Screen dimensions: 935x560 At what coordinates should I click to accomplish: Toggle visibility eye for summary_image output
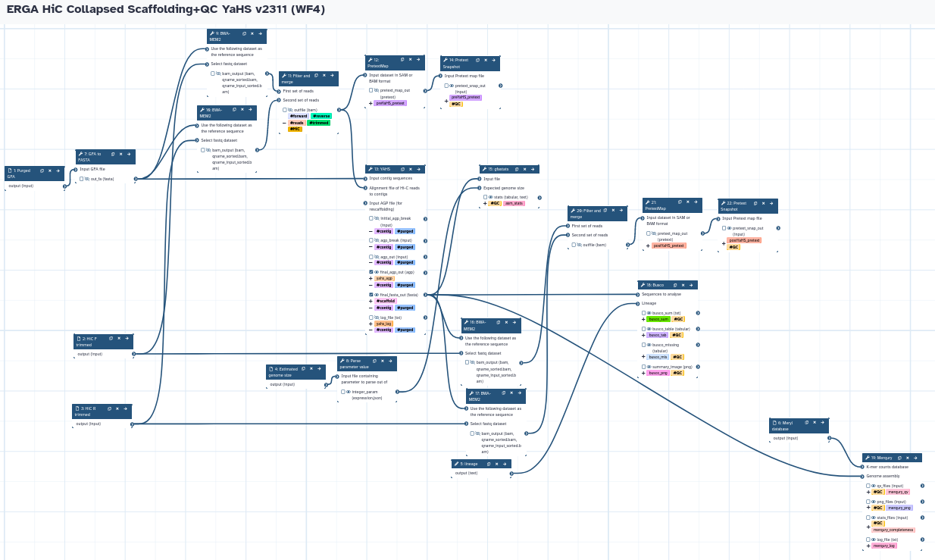pos(649,367)
